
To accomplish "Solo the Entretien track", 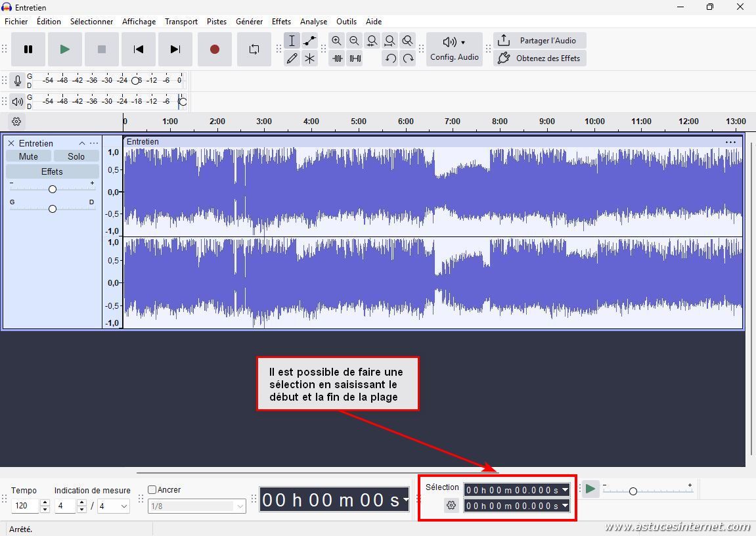I will 76,156.
